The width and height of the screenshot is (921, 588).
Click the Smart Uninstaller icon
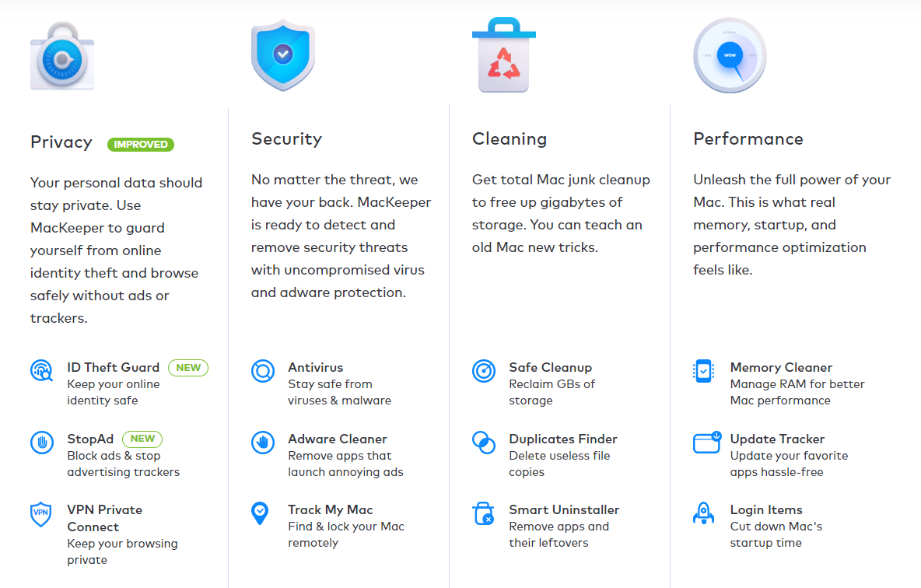click(x=484, y=513)
